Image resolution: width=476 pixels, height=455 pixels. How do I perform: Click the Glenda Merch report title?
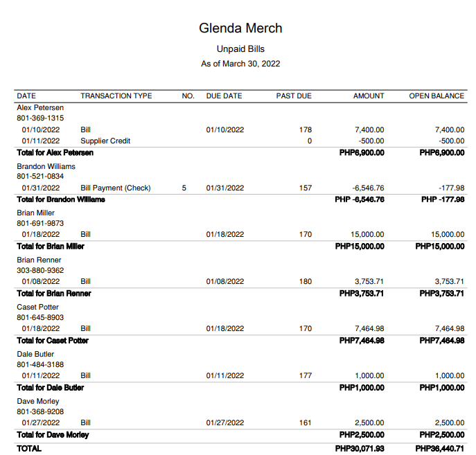240,28
